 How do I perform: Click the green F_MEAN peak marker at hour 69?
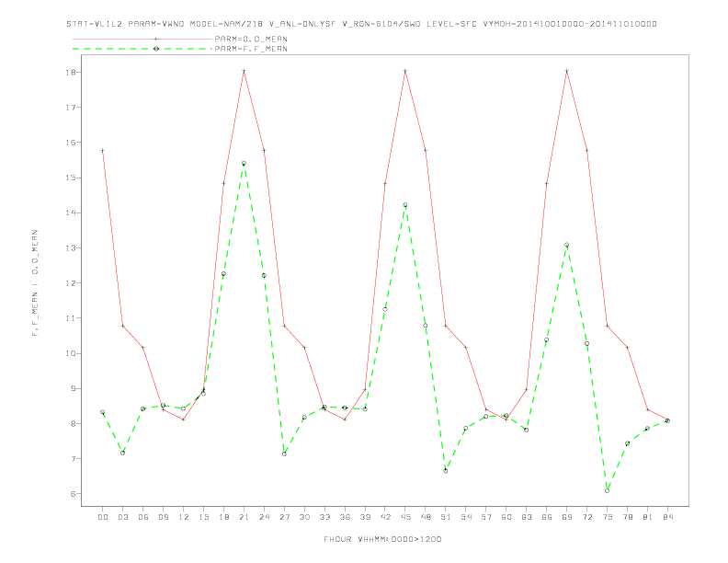pyautogui.click(x=567, y=245)
